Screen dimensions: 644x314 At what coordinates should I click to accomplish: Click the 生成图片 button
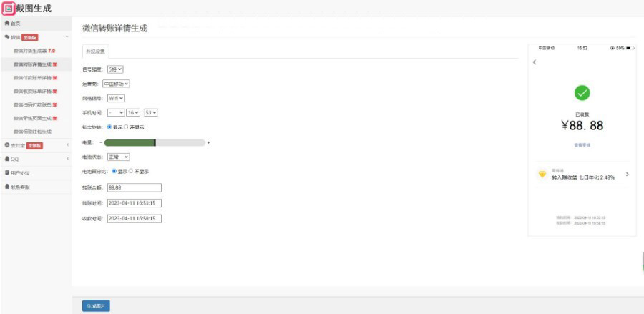[96, 306]
